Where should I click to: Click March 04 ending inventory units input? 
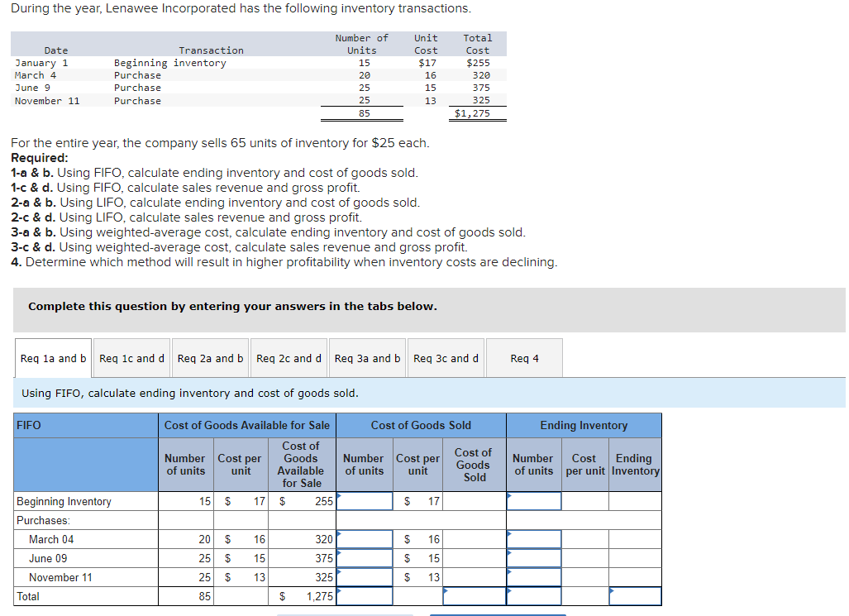tap(534, 539)
